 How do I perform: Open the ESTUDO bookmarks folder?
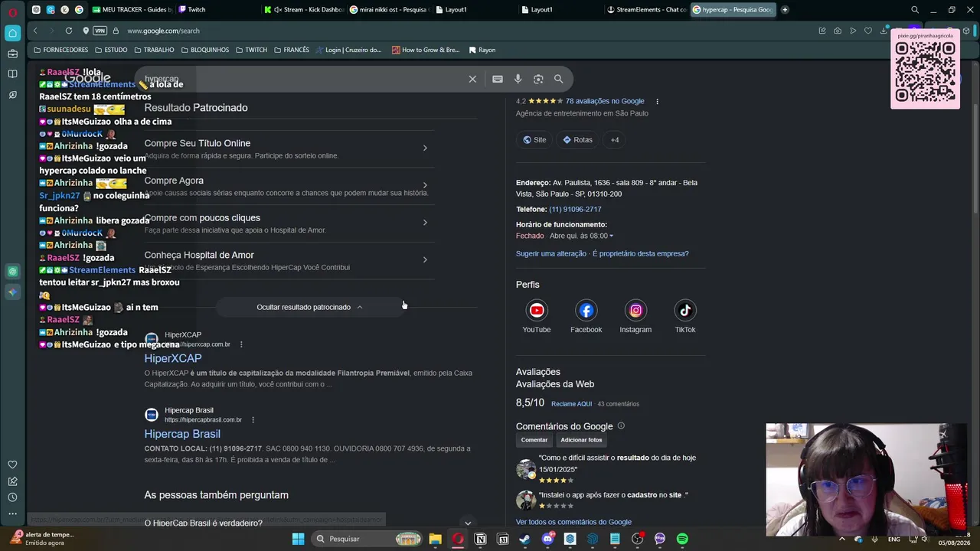(111, 50)
